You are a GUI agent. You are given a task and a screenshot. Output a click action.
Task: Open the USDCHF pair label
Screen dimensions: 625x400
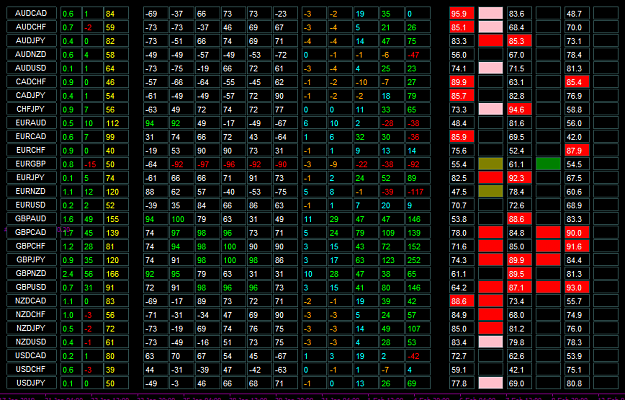tap(31, 369)
